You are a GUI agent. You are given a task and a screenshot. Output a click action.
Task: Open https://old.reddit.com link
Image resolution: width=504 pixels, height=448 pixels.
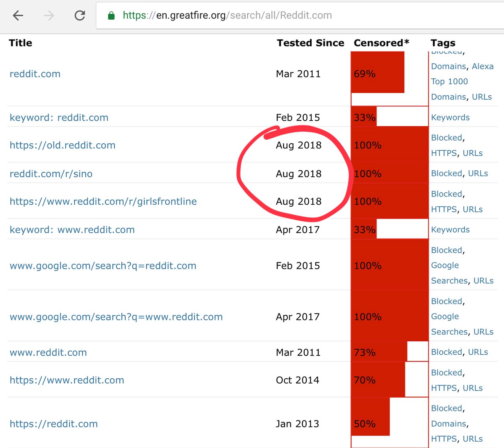click(x=63, y=145)
